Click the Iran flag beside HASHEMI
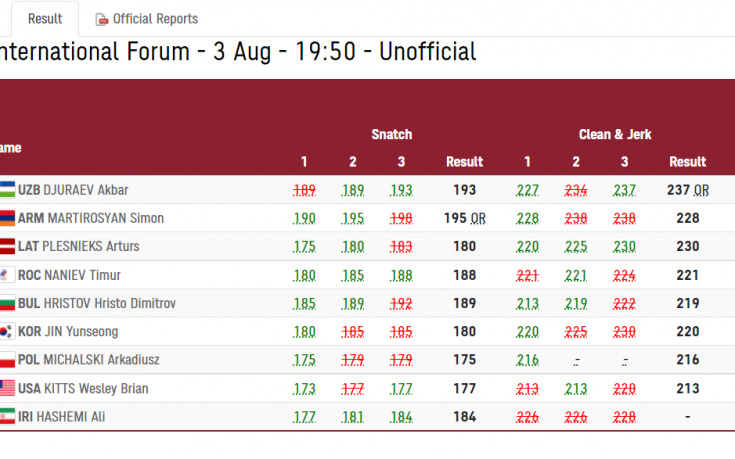Viewport: 735px width, 459px height. point(7,416)
